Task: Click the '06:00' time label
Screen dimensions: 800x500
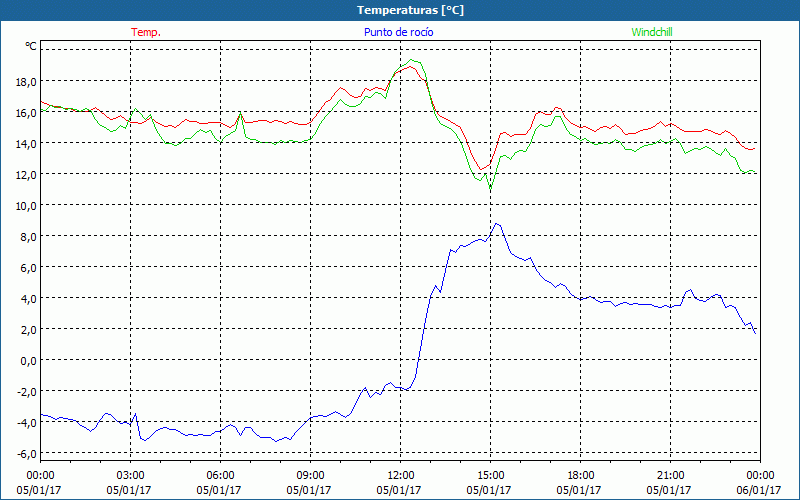Action: [x=220, y=475]
